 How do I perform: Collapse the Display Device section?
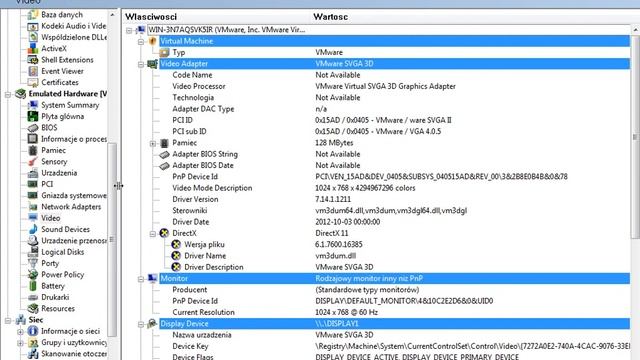click(x=141, y=324)
